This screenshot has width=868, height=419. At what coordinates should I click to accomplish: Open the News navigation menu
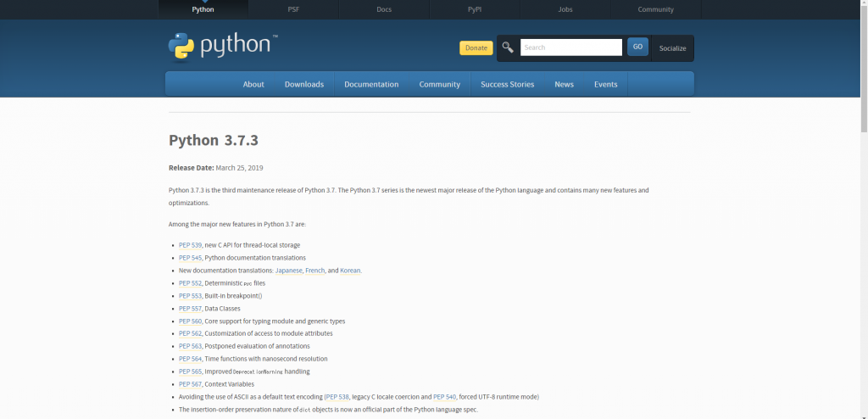tap(564, 84)
